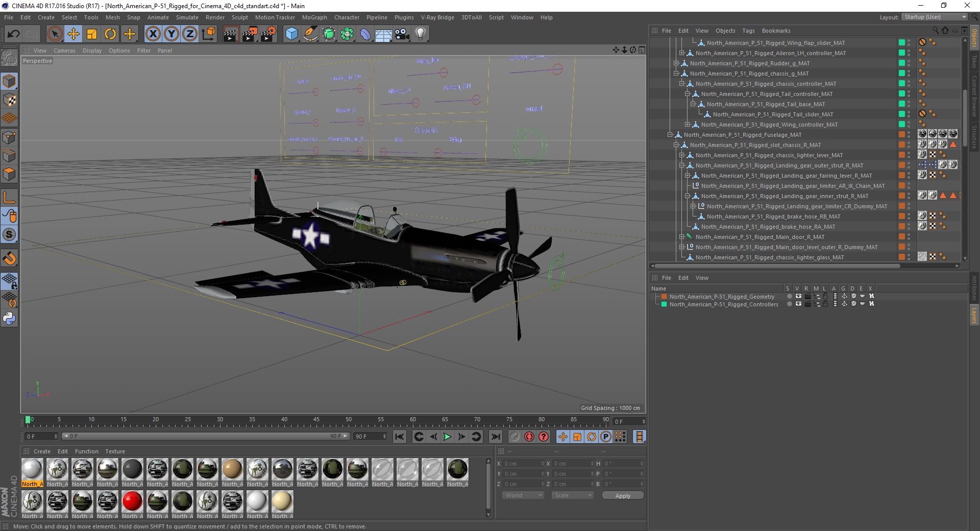Screen dimensions: 980x531
Task: Open the Content Browser side tab
Action: click(974, 96)
